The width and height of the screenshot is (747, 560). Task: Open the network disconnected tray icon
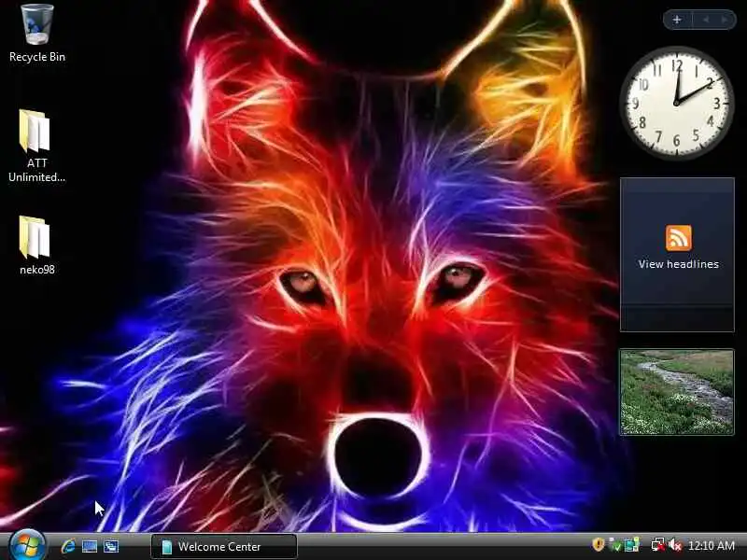coord(658,545)
